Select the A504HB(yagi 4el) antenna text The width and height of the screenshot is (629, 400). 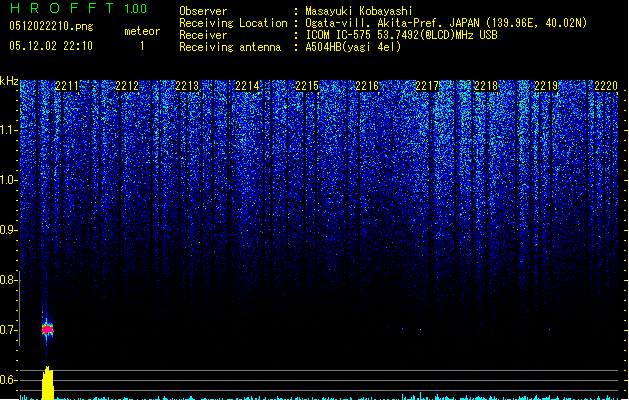[x=353, y=47]
